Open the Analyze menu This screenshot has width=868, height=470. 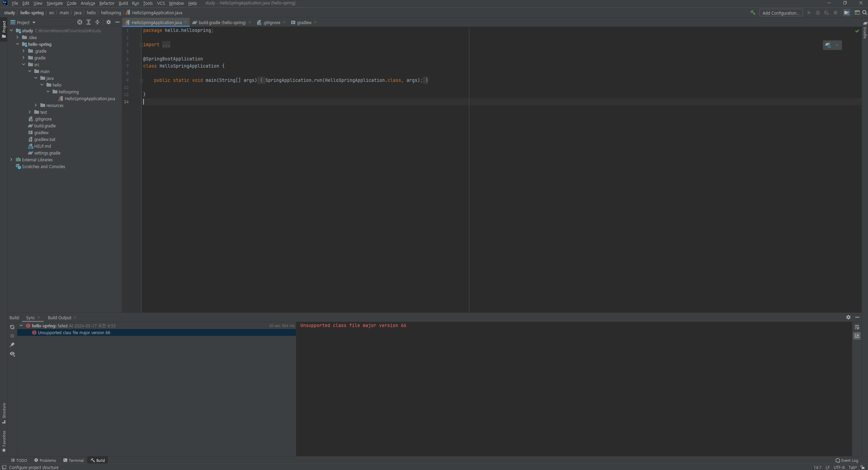(x=88, y=3)
